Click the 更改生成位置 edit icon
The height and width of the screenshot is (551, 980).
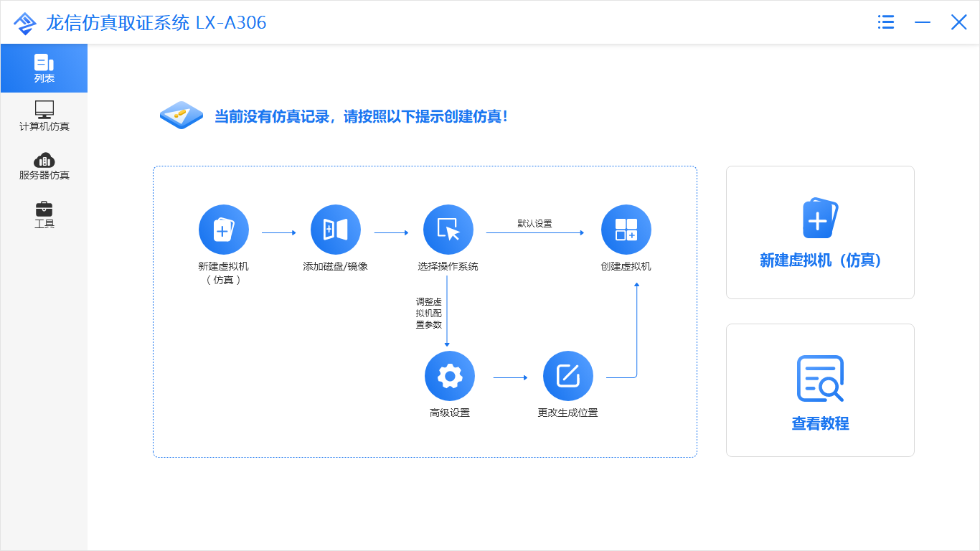(568, 375)
